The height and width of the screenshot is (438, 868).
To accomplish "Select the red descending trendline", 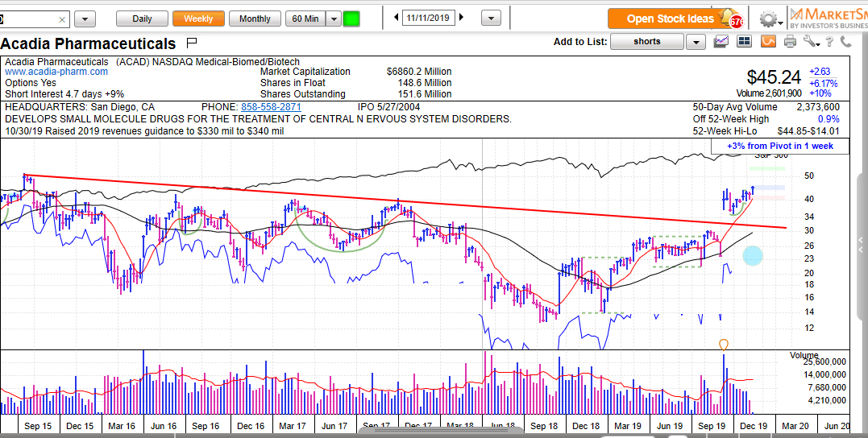I will (x=404, y=202).
